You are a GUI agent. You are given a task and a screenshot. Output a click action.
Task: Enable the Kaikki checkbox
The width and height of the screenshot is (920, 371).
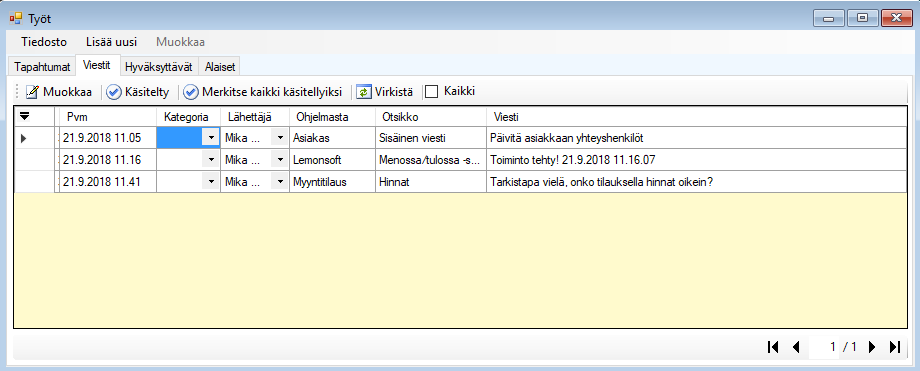coord(432,92)
